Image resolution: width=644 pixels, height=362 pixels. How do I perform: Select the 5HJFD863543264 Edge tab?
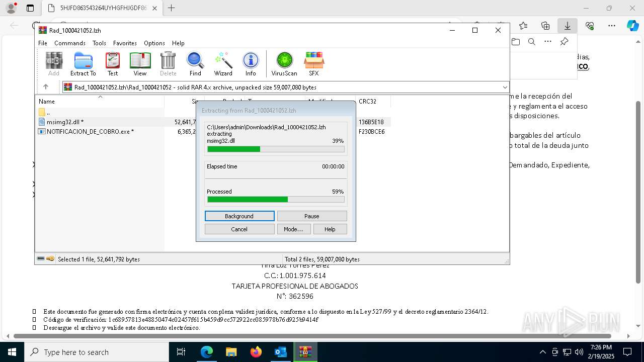point(103,8)
